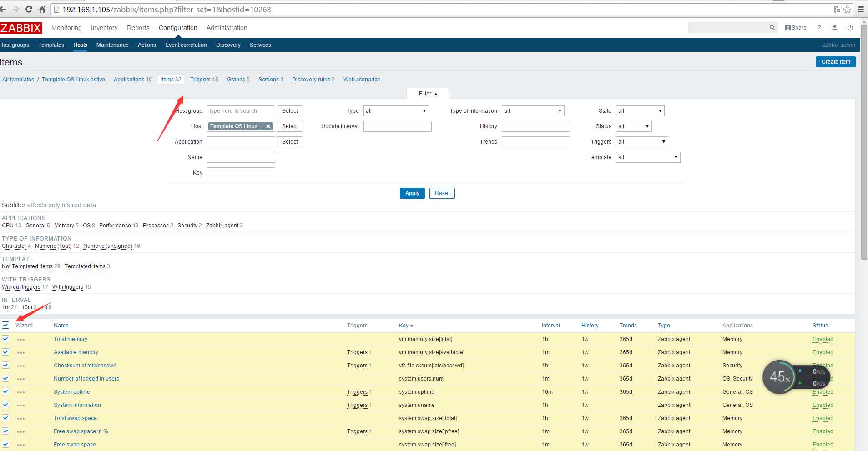Switch to the Triggers 15 tab
This screenshot has width=868, height=451.
pyautogui.click(x=204, y=80)
